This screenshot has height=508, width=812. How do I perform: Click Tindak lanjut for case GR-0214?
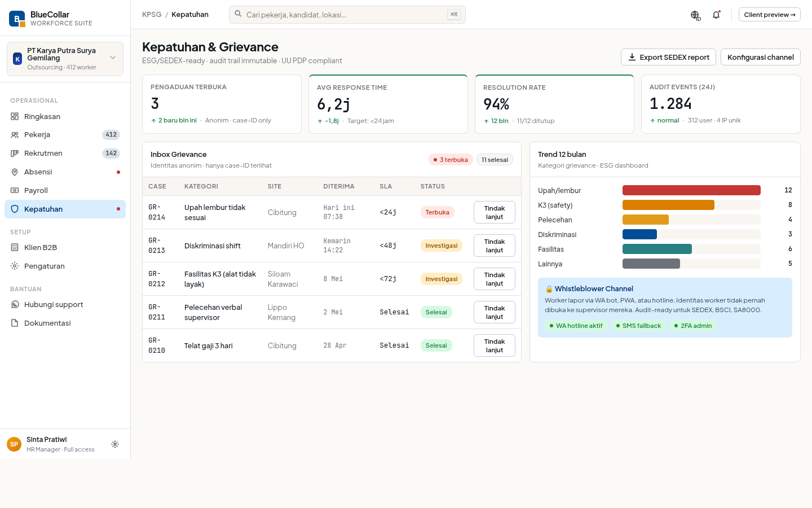[x=495, y=212]
